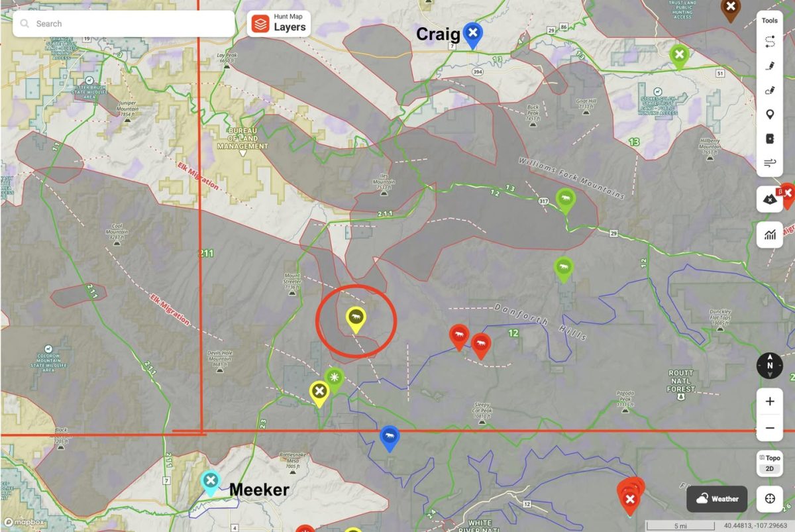The height and width of the screenshot is (532, 795).
Task: Select the route builder tool
Action: [769, 42]
